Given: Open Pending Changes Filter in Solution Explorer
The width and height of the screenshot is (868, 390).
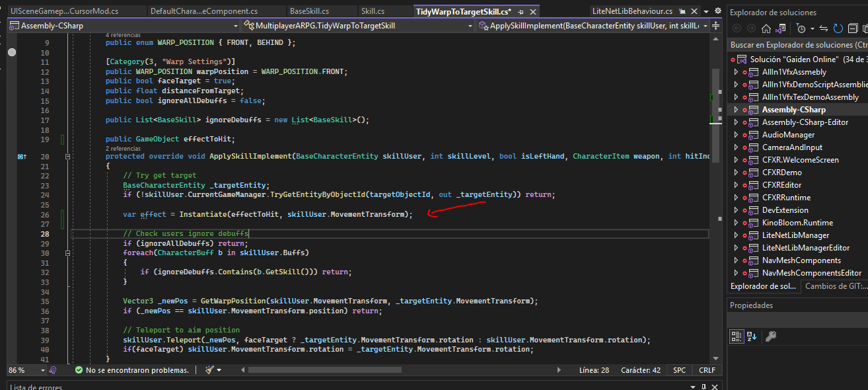Looking at the screenshot, I should [801, 28].
